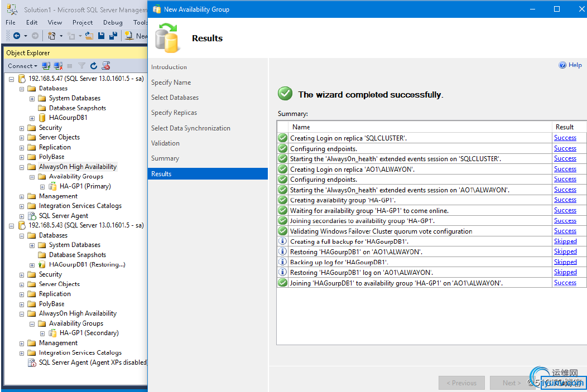Click the info icon for 'Creating a full backup' row
This screenshot has width=587, height=392.
(283, 241)
